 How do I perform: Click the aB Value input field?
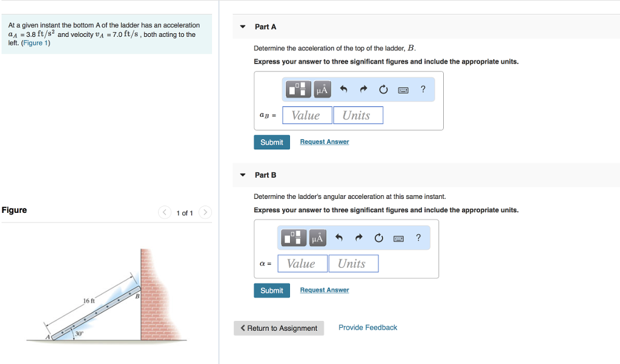pos(307,115)
